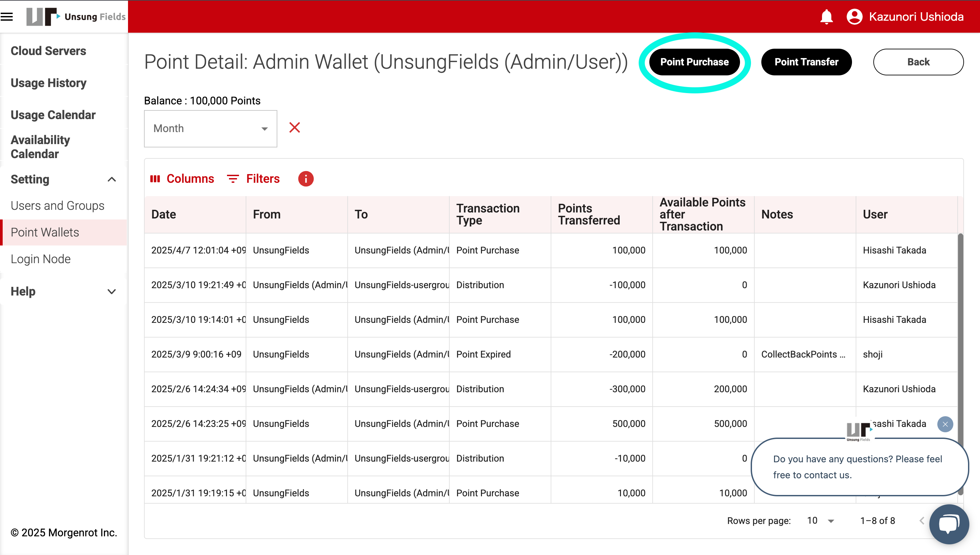
Task: Open the user account avatar icon
Action: [854, 17]
